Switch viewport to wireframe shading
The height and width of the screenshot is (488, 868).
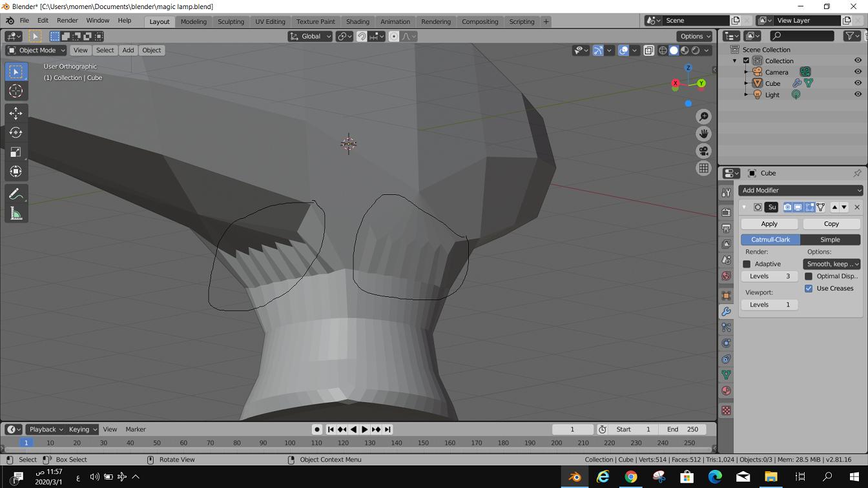click(663, 50)
